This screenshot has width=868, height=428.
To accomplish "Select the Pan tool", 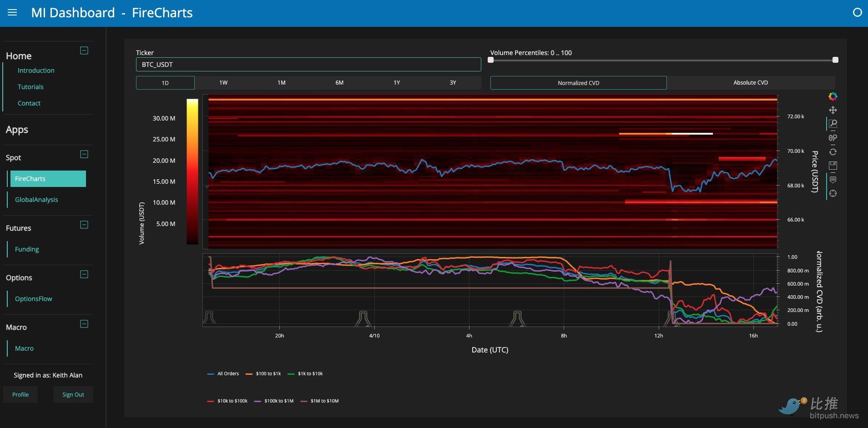I will [x=833, y=110].
